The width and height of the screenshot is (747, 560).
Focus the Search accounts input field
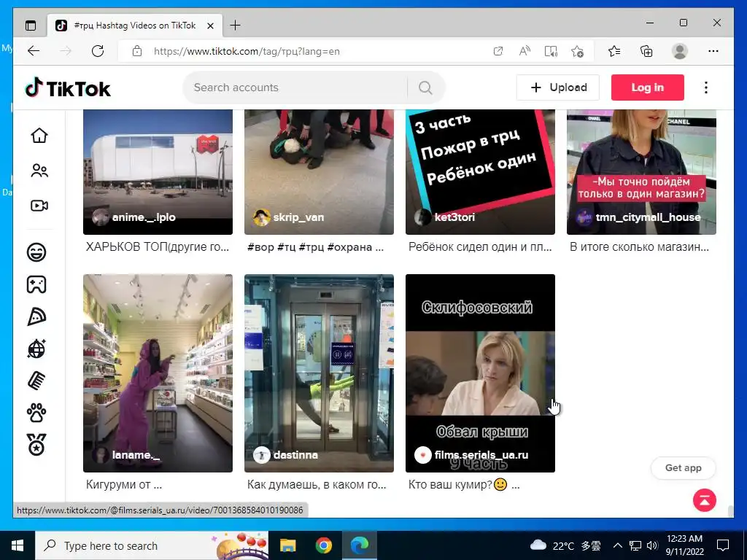click(295, 87)
